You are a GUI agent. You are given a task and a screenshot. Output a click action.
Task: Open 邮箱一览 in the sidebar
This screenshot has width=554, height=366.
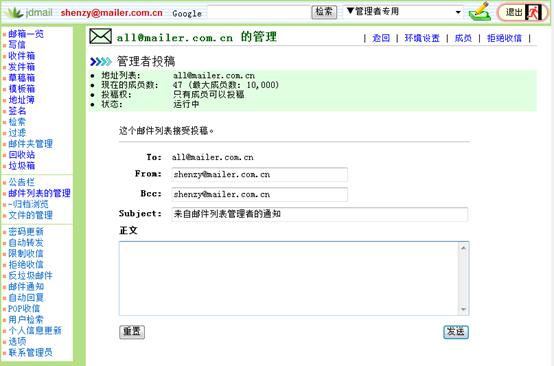26,34
